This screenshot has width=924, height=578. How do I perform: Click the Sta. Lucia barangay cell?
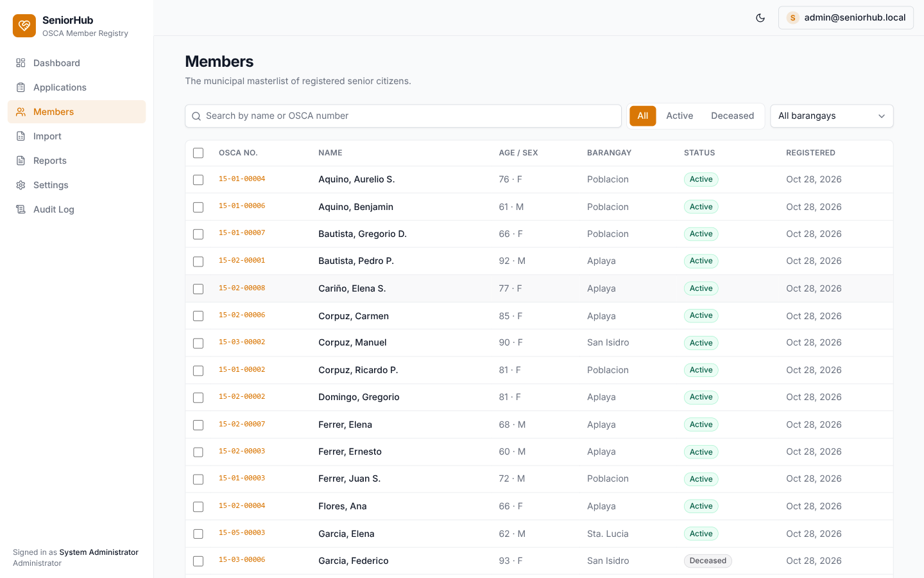tap(608, 534)
